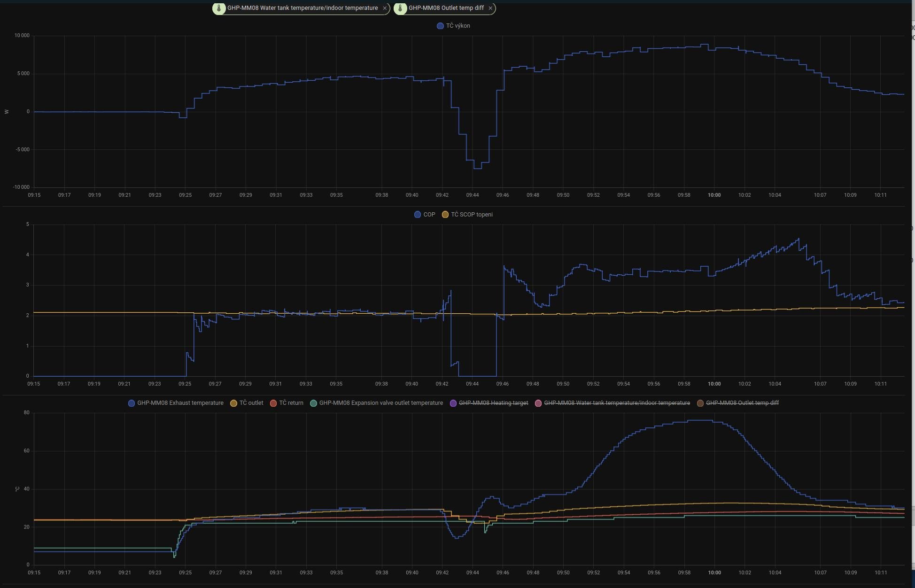The image size is (915, 588).
Task: Hide the COP series via legend
Action: click(x=429, y=215)
